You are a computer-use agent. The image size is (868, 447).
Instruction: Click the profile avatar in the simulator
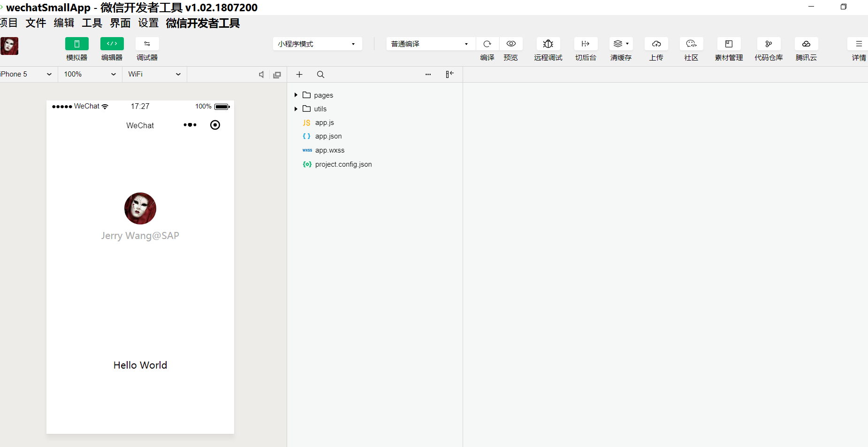(140, 208)
